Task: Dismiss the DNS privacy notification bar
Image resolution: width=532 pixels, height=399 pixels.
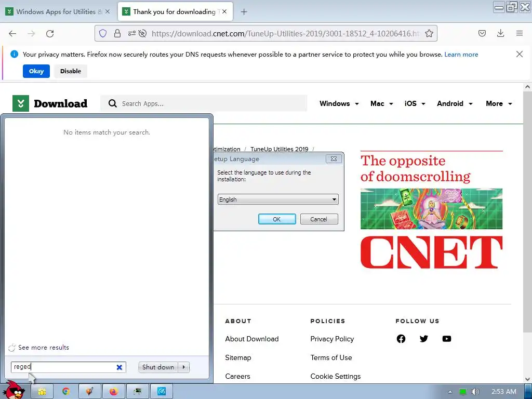Action: coord(519,54)
